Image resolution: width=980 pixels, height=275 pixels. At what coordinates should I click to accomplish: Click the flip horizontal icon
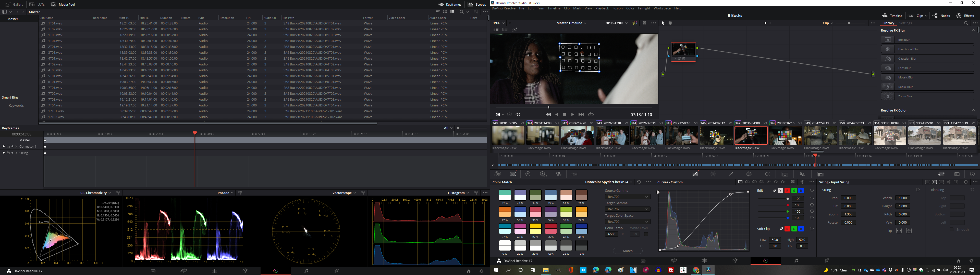point(899,231)
